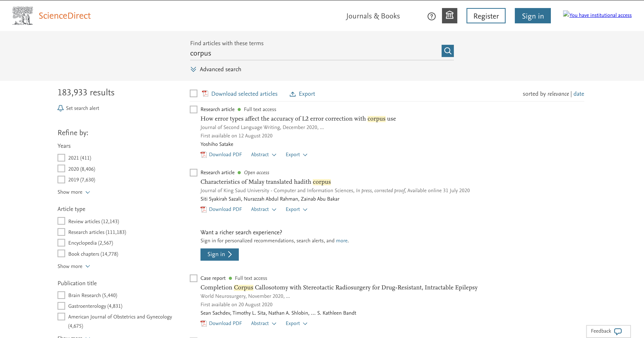The image size is (644, 338).
Task: Show more Years filters
Action: tap(73, 192)
